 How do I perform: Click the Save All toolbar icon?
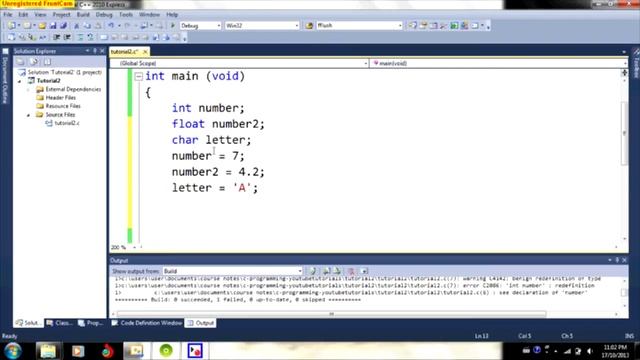[63, 26]
